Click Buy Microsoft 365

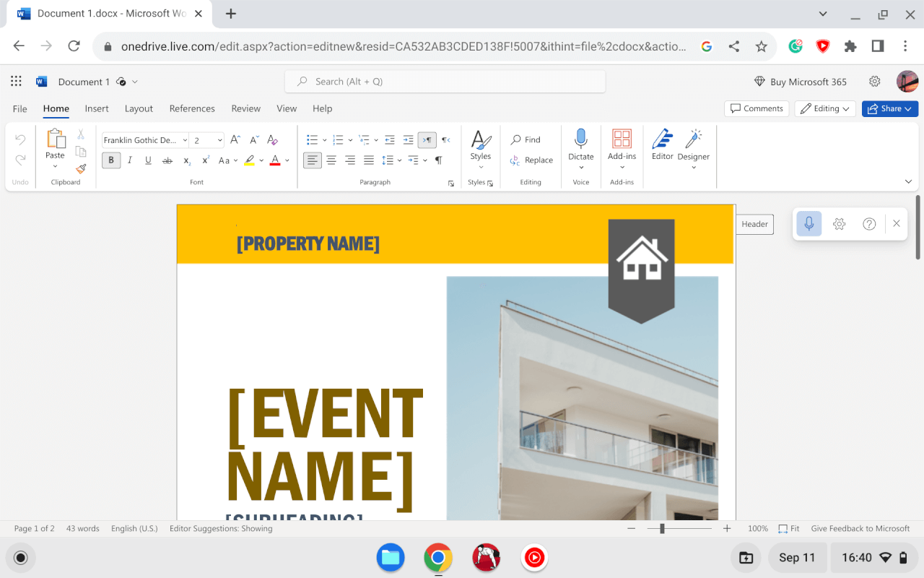pos(801,82)
